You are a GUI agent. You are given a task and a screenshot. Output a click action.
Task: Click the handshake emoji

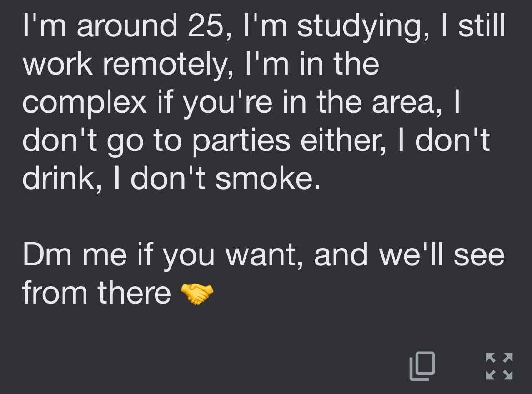coord(197,293)
